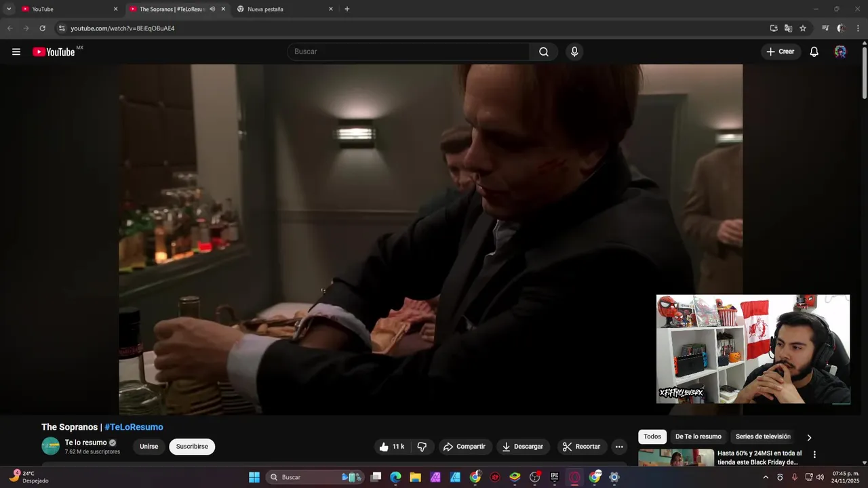This screenshot has width=868, height=488.
Task: Switch to the Nueva pestaña tab
Action: (x=285, y=9)
